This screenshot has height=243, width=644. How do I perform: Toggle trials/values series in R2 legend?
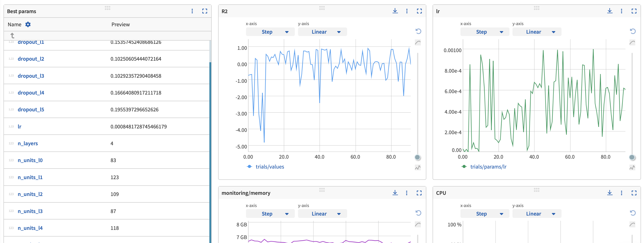click(x=269, y=167)
